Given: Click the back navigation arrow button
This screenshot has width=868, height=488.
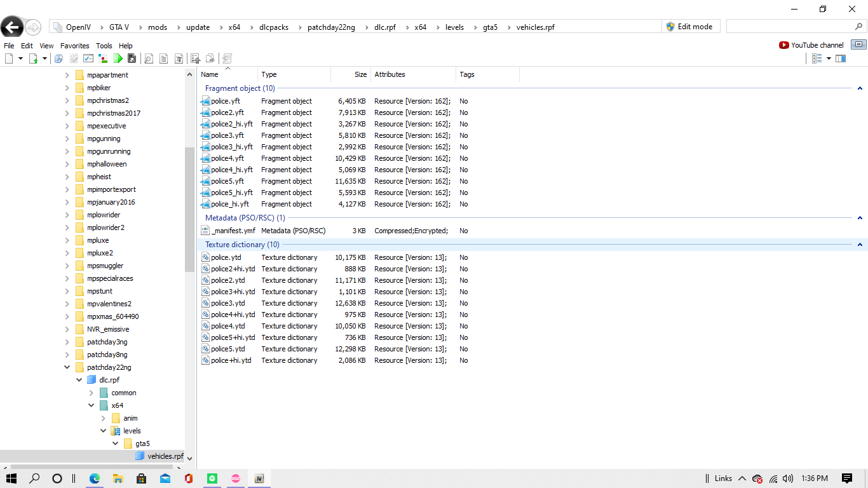Looking at the screenshot, I should pyautogui.click(x=12, y=27).
